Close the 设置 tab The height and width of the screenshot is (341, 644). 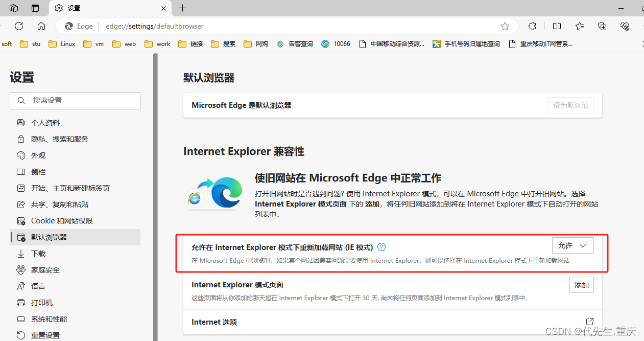[x=163, y=8]
